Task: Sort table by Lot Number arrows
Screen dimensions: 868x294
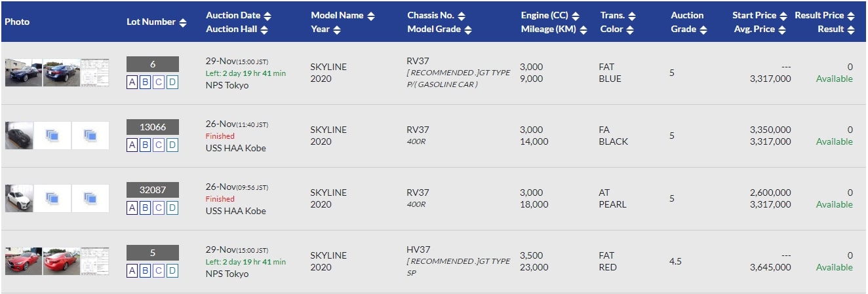Action: [183, 22]
